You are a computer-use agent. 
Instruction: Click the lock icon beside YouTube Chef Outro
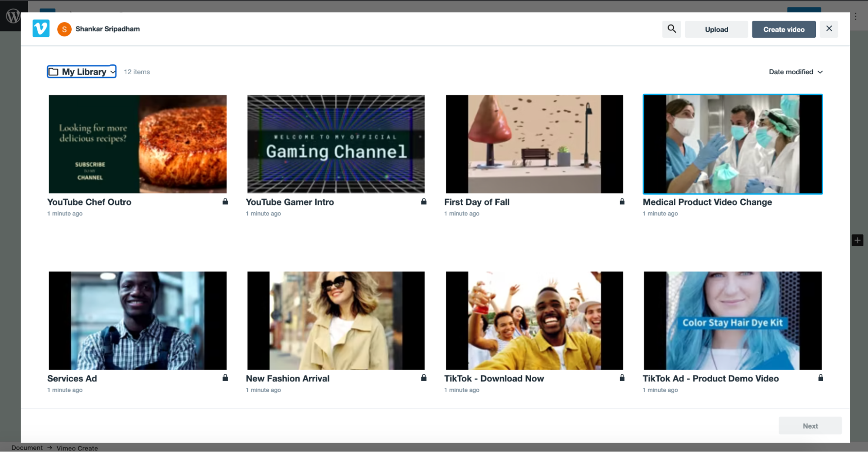(225, 201)
